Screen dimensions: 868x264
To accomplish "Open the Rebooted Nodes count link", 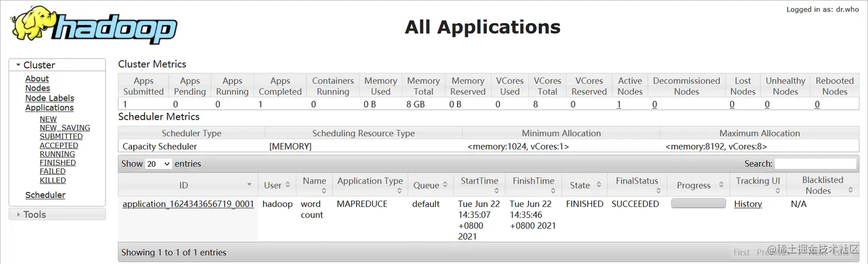I will [x=817, y=105].
